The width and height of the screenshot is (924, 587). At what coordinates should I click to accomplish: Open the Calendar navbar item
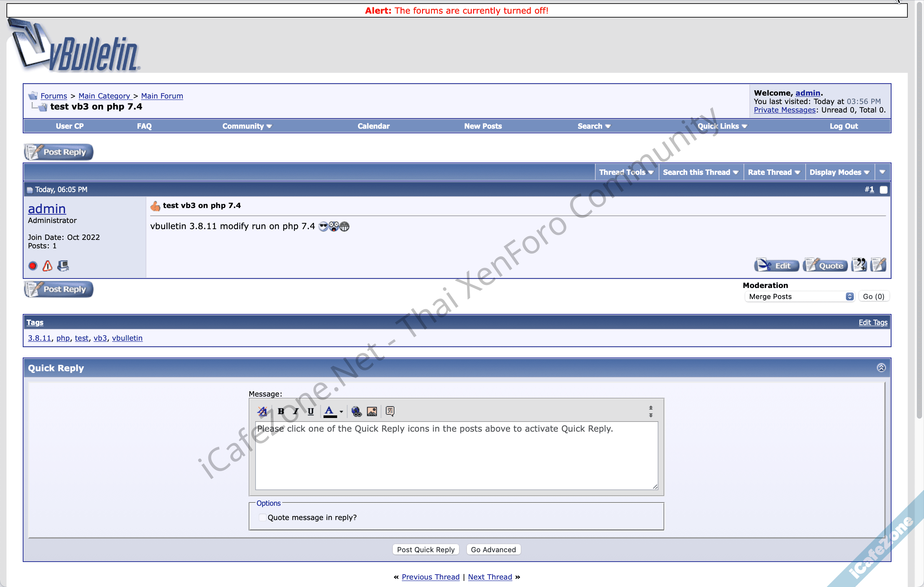coord(373,126)
